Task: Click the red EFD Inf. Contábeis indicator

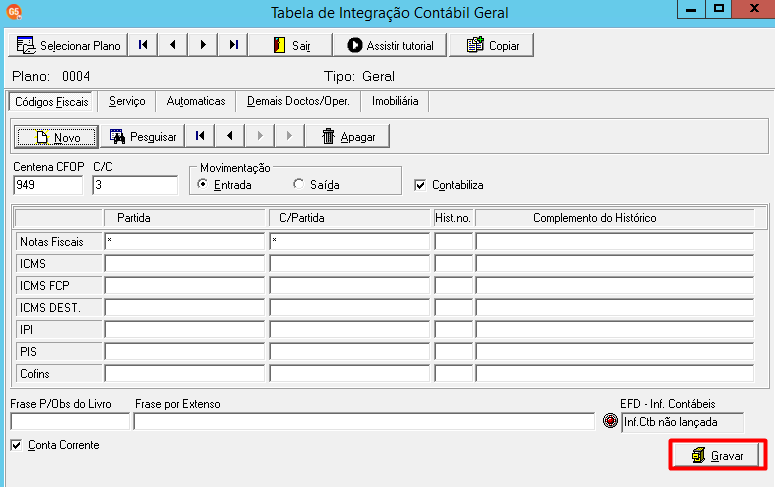Action: click(610, 421)
